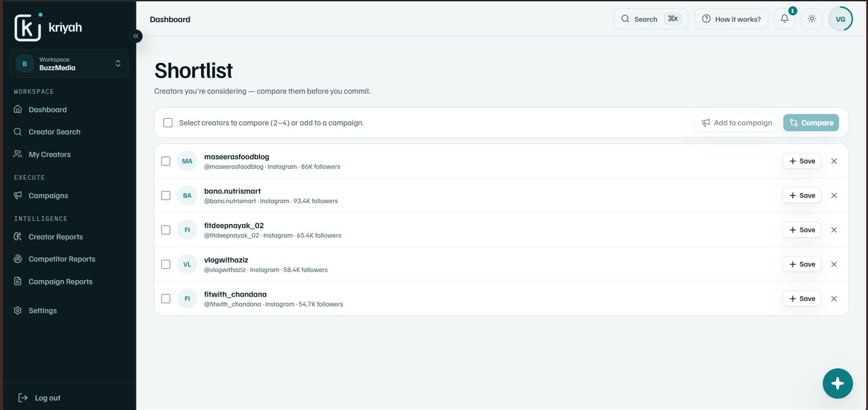
Task: Open notifications bell icon
Action: (x=784, y=19)
